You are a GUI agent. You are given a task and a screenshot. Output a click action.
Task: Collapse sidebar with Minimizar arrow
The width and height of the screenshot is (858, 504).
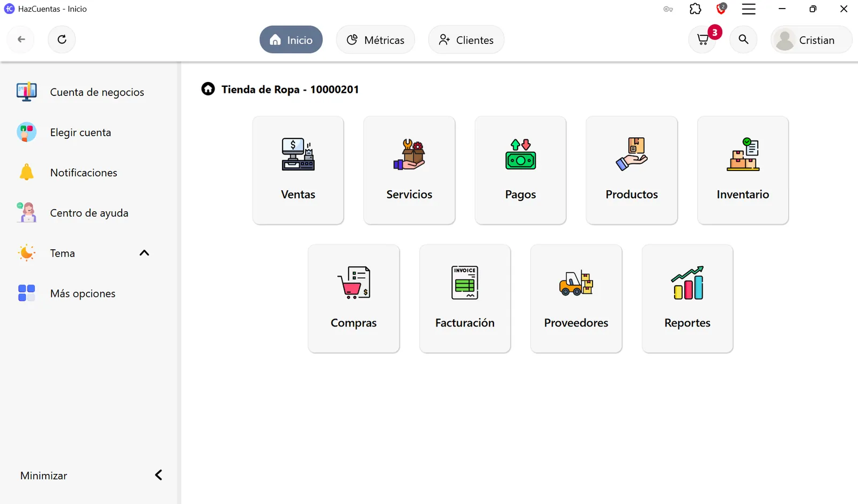click(x=159, y=475)
